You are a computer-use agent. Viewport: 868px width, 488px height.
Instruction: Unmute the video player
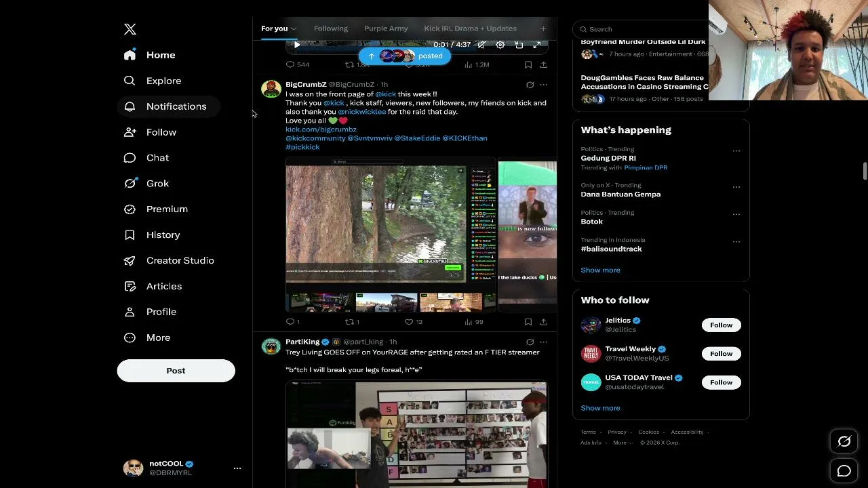[x=481, y=45]
